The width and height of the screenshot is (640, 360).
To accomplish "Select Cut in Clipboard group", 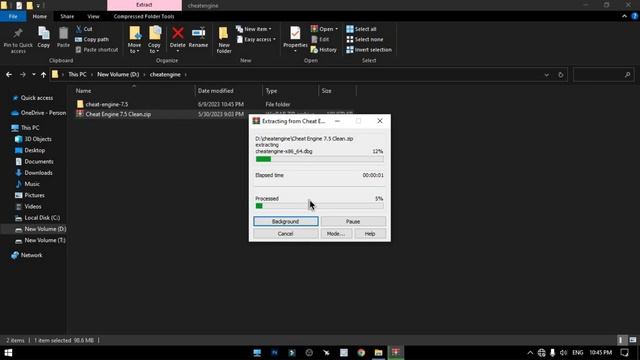I will [84, 29].
